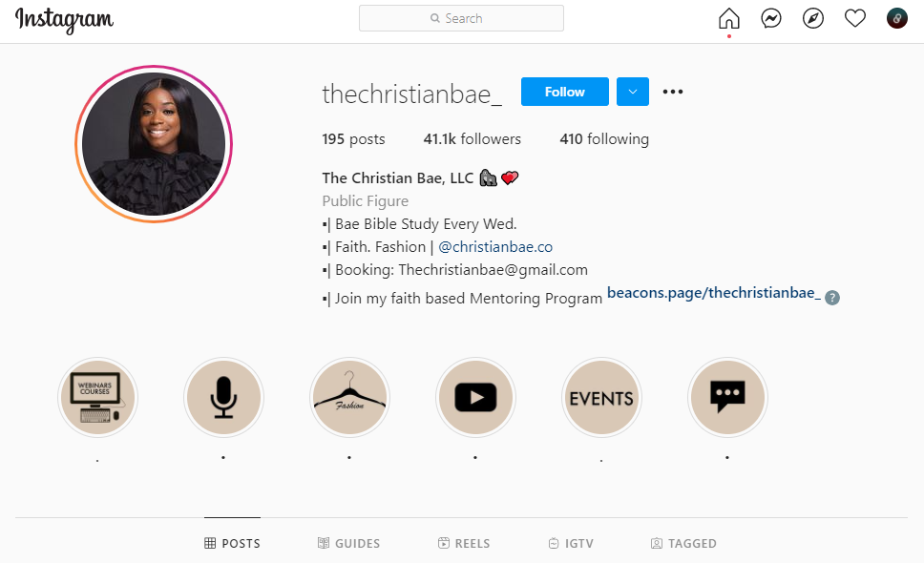Open the activity heart icon
Viewport: 924px width, 563px height.
[x=855, y=18]
